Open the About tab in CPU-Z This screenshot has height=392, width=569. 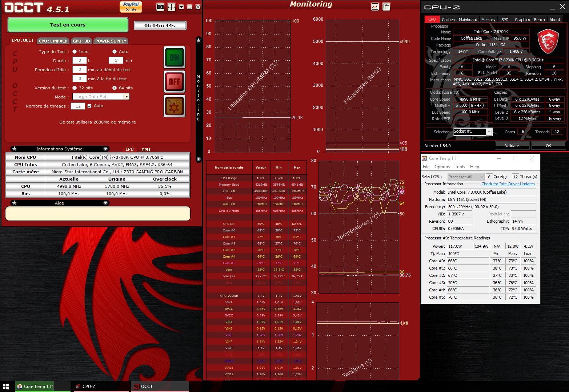pos(555,20)
